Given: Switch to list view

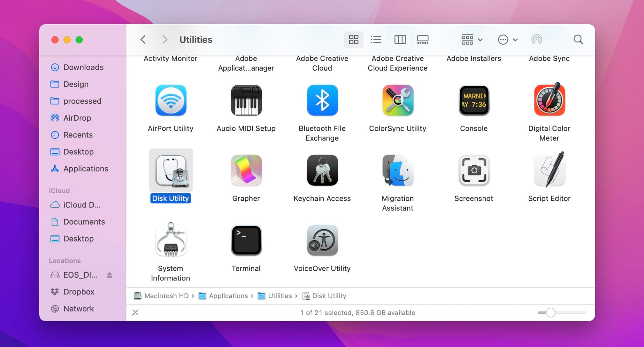Looking at the screenshot, I should click(375, 40).
